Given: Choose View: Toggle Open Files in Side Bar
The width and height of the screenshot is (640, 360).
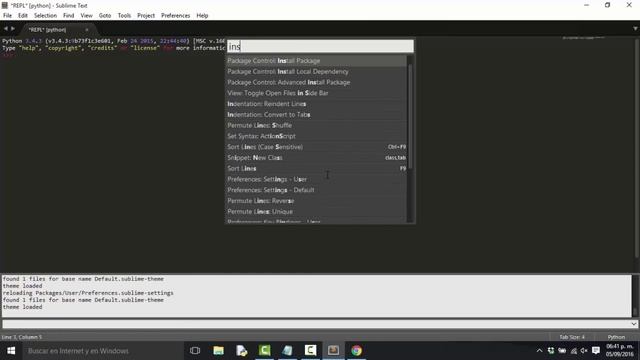Looking at the screenshot, I should pyautogui.click(x=317, y=93).
